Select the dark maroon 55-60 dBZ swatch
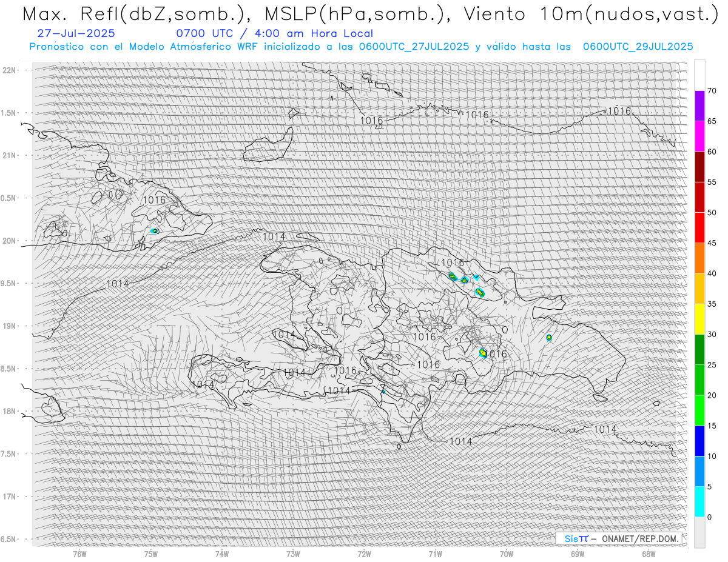Screen dimensions: 728x562 pos(699,167)
